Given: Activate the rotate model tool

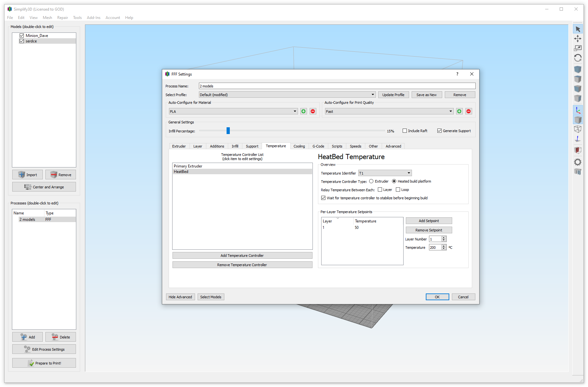Looking at the screenshot, I should (578, 58).
